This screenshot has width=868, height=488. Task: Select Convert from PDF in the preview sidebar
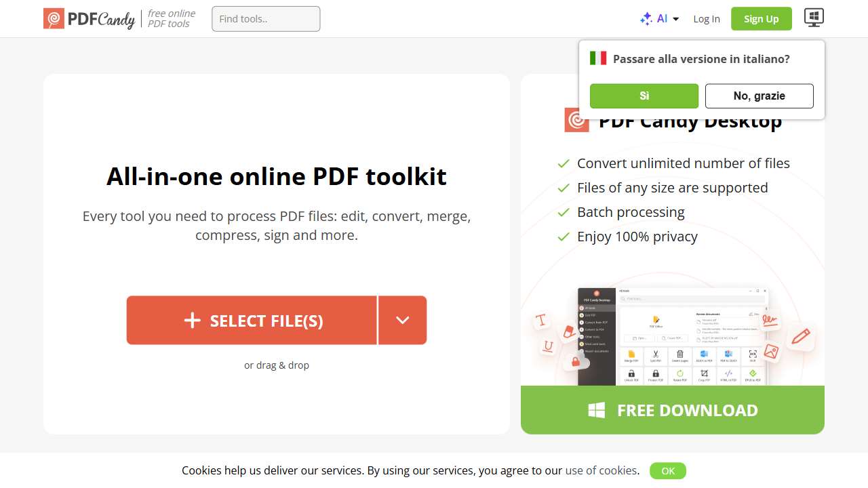(594, 322)
